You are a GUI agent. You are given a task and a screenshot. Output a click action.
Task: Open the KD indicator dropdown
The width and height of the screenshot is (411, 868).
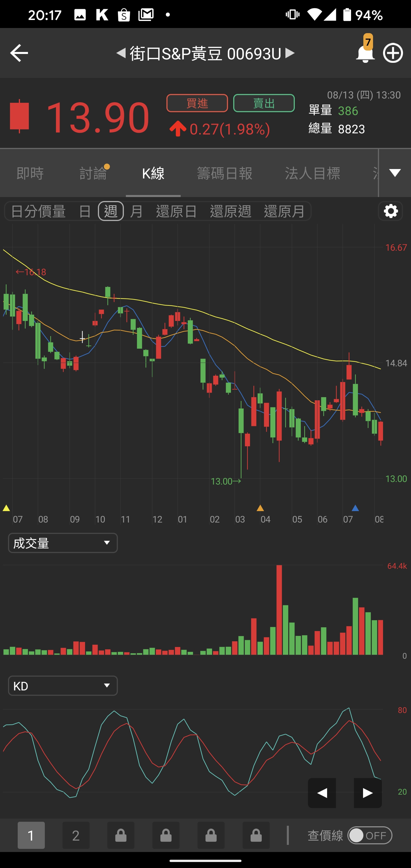tap(63, 686)
